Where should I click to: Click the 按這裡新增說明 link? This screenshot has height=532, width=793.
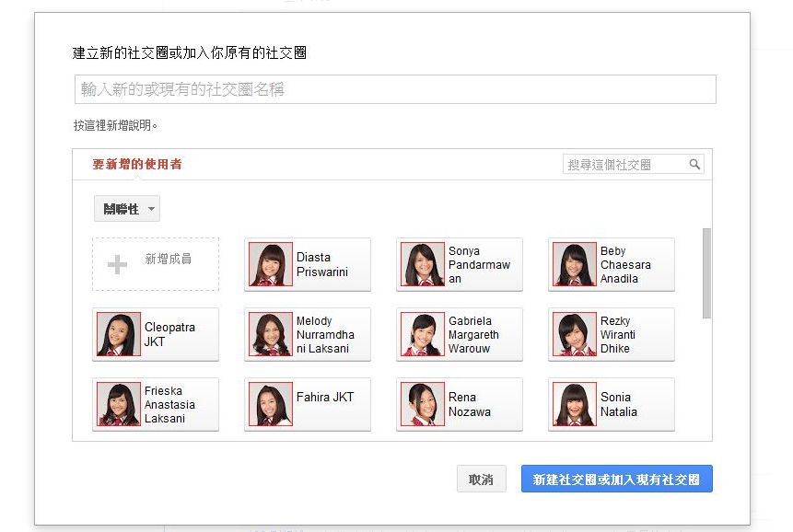tap(115, 125)
